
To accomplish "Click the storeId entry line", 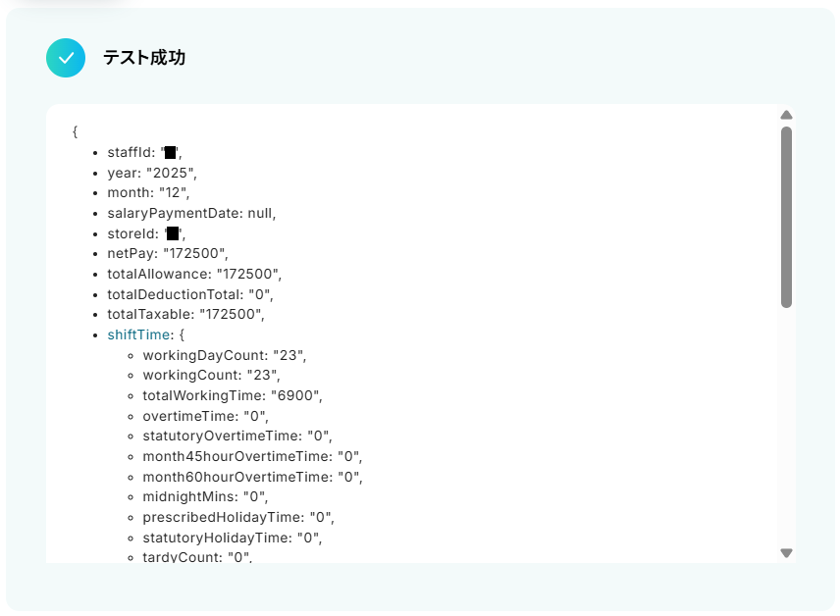I will click(146, 233).
